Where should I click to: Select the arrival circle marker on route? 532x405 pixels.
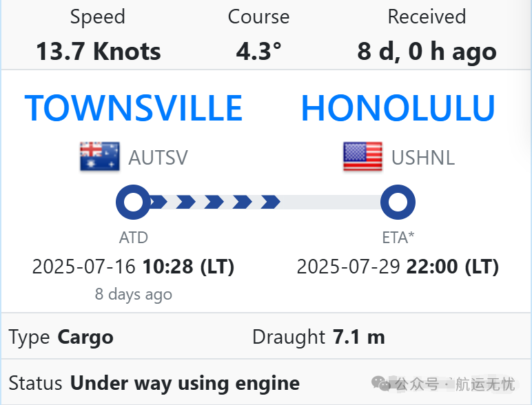[398, 202]
